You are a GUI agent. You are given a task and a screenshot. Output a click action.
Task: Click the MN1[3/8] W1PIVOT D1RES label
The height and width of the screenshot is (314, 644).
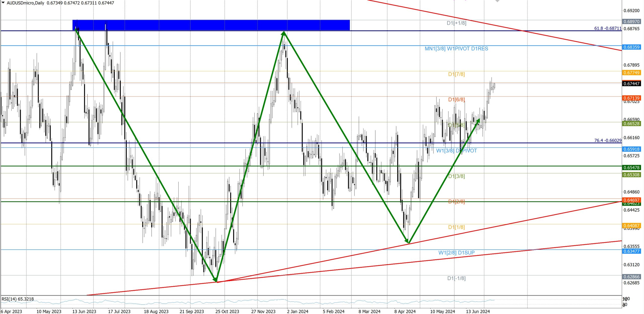[x=456, y=49]
